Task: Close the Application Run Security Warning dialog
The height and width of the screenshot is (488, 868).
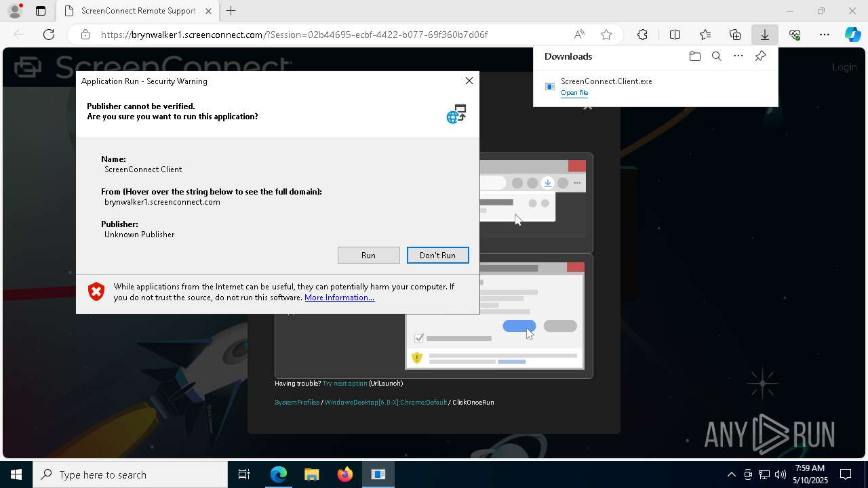Action: pyautogui.click(x=469, y=81)
